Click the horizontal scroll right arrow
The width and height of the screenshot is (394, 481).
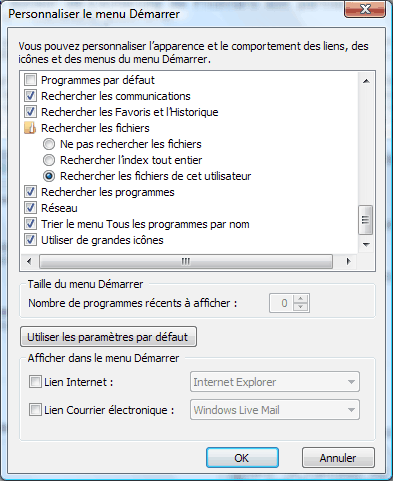pyautogui.click(x=349, y=261)
